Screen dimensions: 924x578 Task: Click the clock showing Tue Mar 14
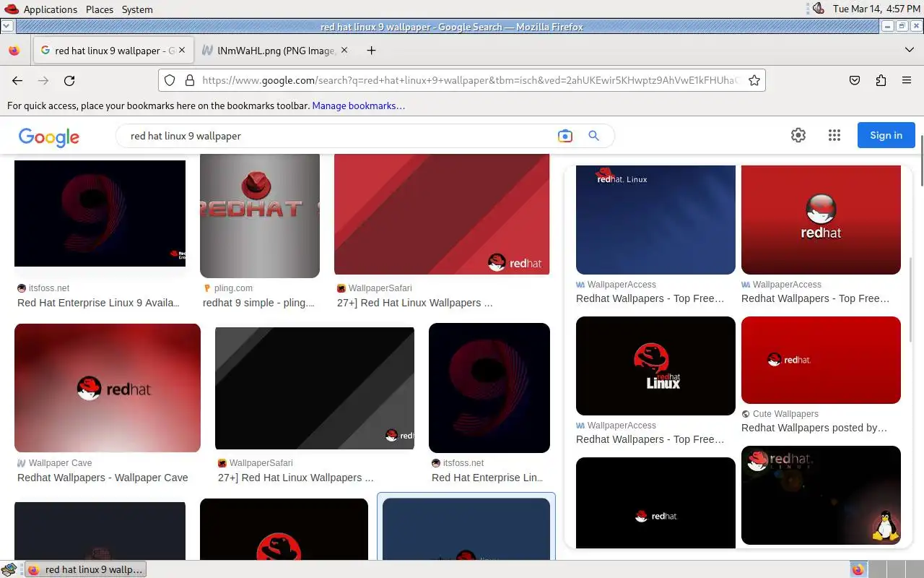tap(875, 9)
